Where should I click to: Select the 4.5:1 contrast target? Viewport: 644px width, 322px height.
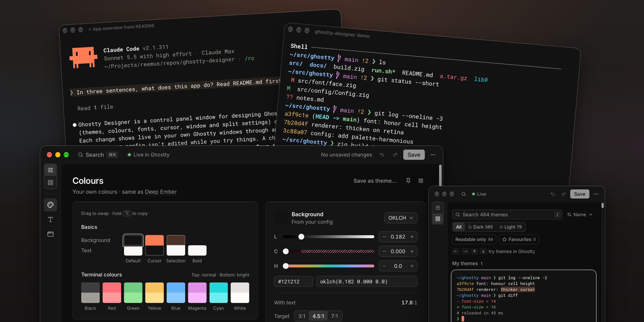318,316
